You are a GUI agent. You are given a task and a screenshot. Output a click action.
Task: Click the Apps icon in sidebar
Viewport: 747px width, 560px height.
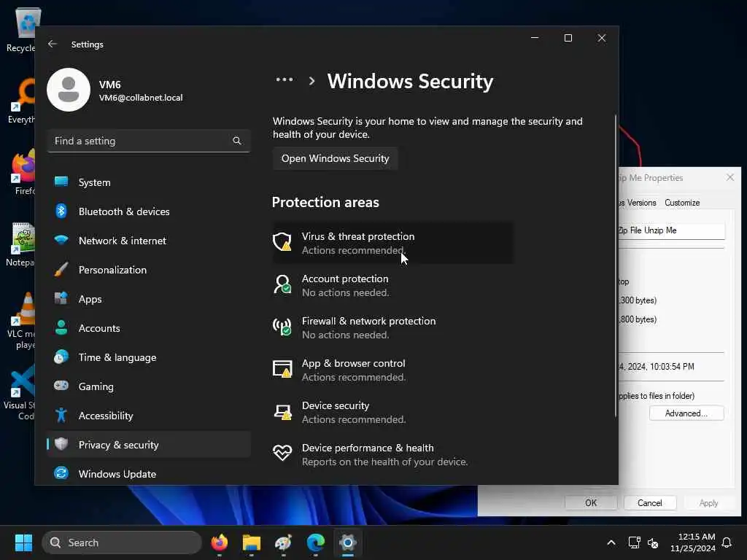click(61, 298)
